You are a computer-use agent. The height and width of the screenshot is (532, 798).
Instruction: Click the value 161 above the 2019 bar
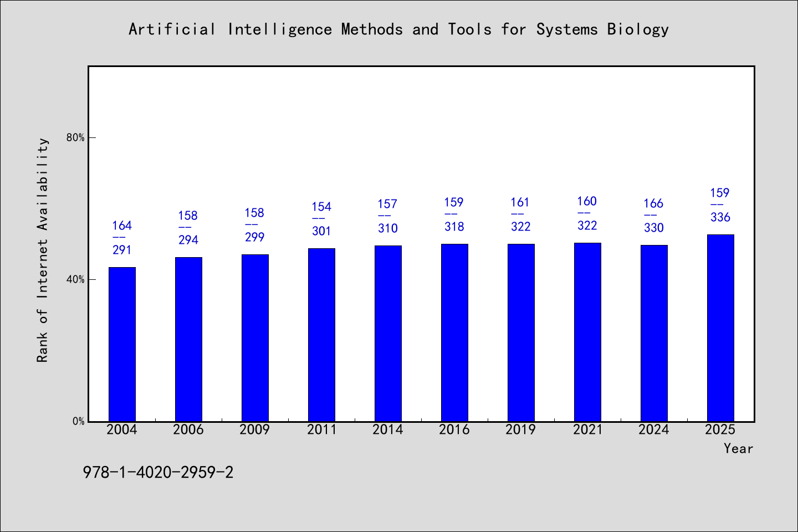click(x=521, y=202)
